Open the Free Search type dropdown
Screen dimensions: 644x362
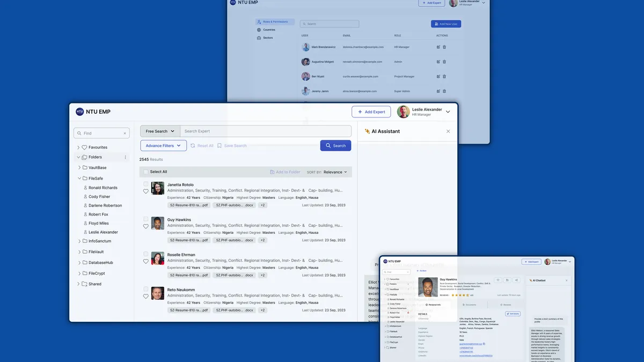point(160,131)
